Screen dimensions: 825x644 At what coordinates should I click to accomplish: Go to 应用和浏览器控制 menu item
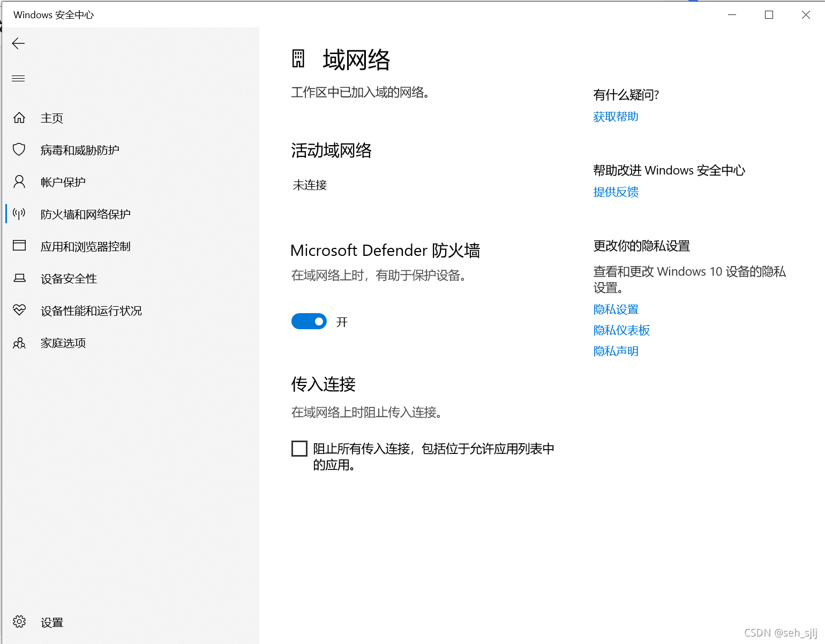click(86, 246)
